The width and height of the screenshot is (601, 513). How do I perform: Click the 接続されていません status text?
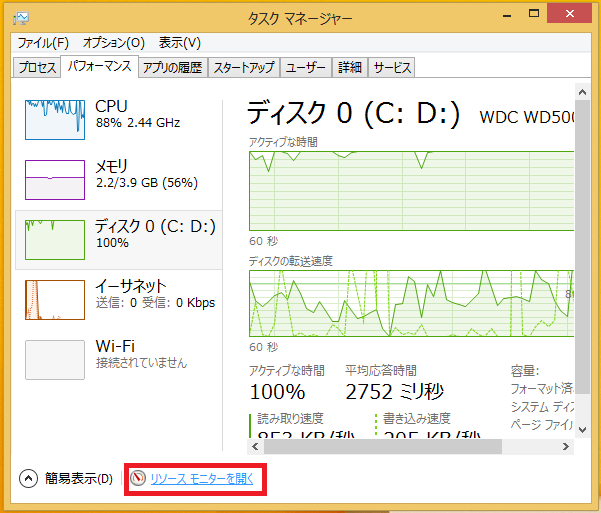tap(141, 363)
